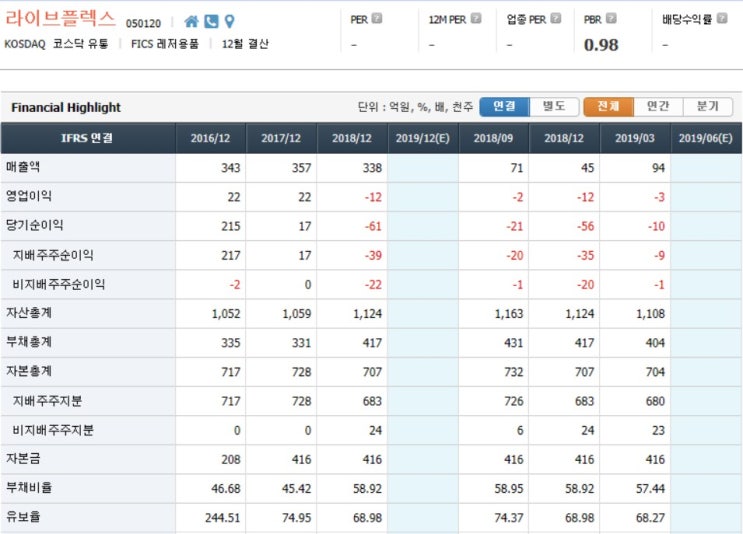Image resolution: width=743 pixels, height=534 pixels.
Task: Click the 2016/12 column header
Action: coord(210,138)
